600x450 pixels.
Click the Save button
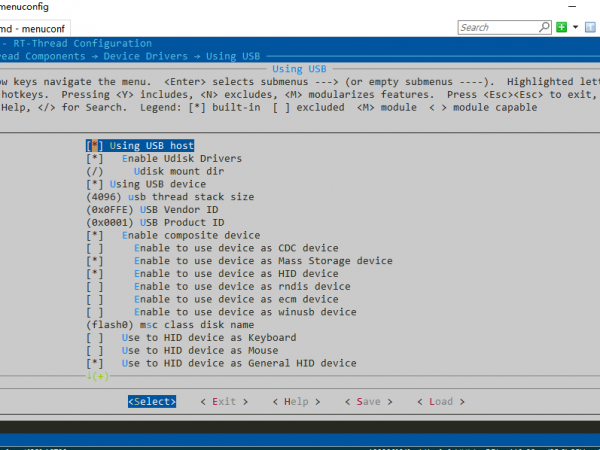(367, 401)
